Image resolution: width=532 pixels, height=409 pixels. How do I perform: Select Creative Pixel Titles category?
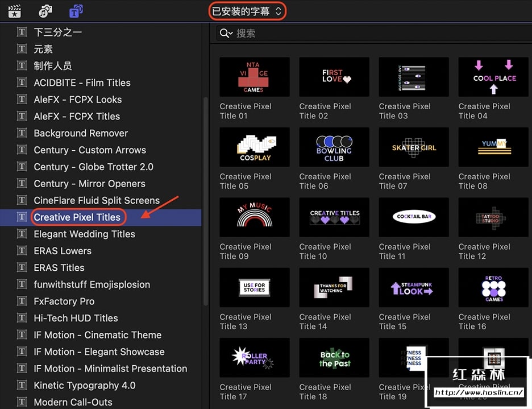click(101, 217)
